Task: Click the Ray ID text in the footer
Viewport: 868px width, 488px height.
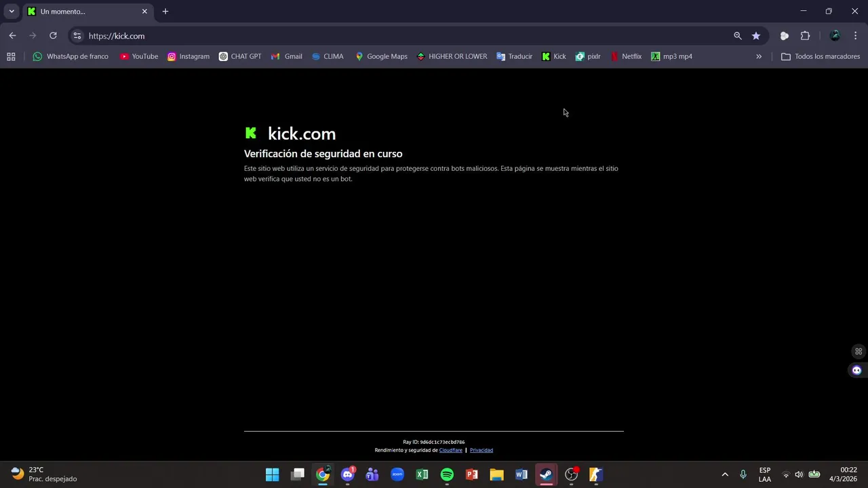Action: [x=434, y=442]
